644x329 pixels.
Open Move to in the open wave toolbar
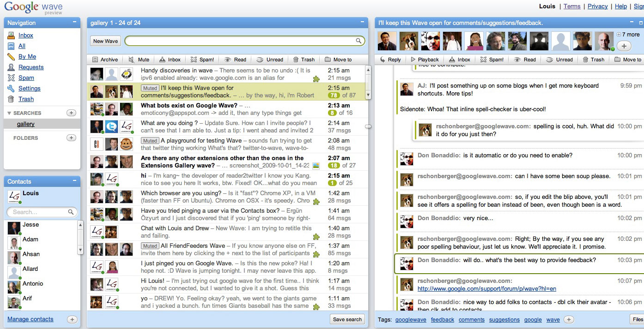[628, 60]
